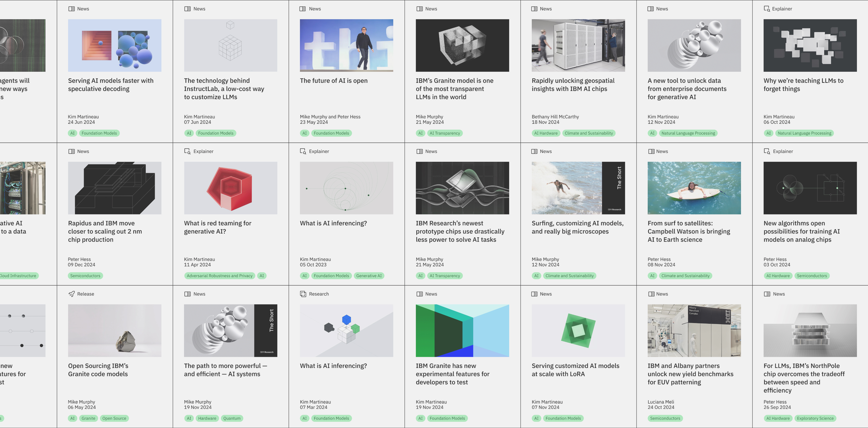Click Semiconductors tag on Rapidus card
This screenshot has width=868, height=428.
(x=85, y=276)
